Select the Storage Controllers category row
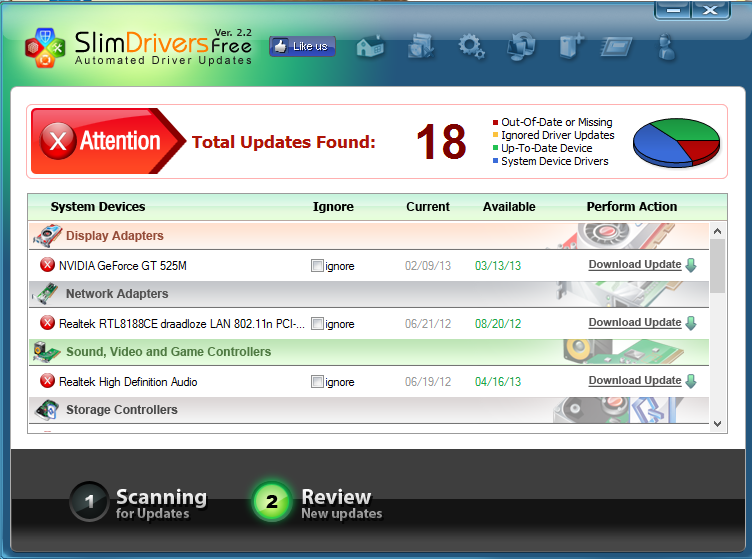Viewport: 752px width, 559px height. [369, 410]
